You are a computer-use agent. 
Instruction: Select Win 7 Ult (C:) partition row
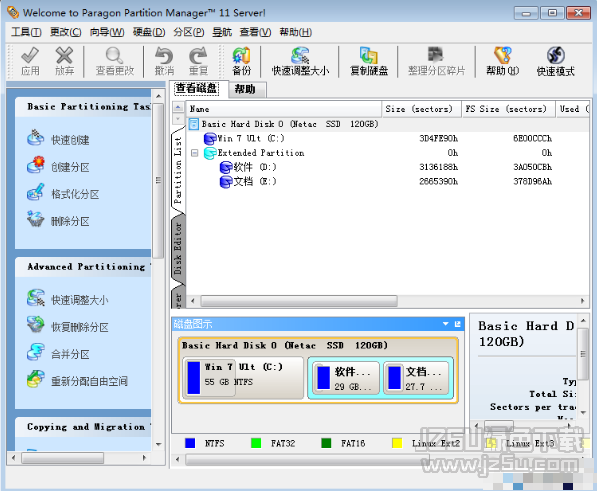point(388,139)
